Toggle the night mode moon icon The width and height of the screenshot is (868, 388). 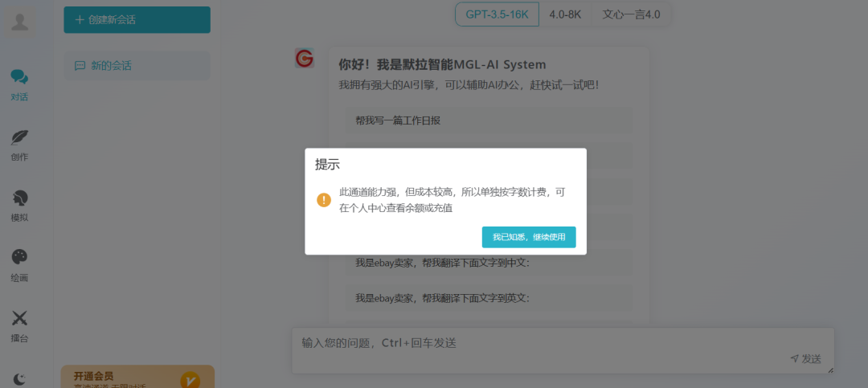20,379
